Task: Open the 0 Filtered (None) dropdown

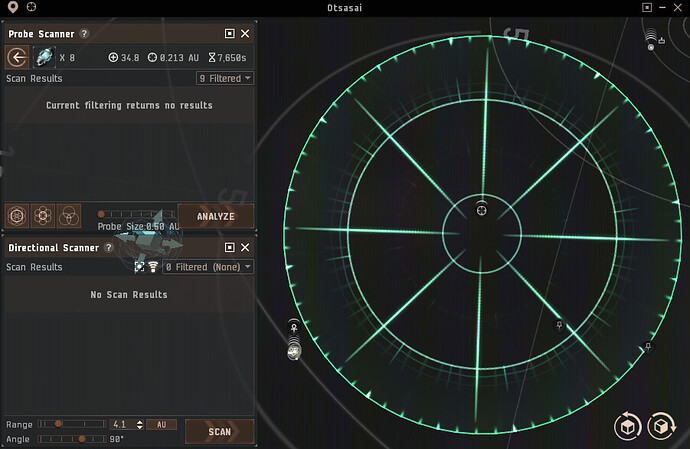Action: tap(208, 267)
